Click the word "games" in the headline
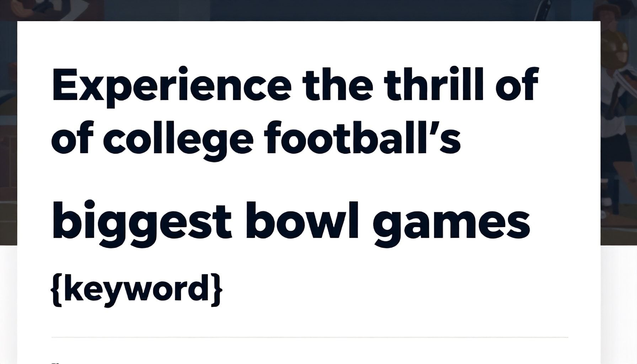This screenshot has height=364, width=637. [x=451, y=221]
